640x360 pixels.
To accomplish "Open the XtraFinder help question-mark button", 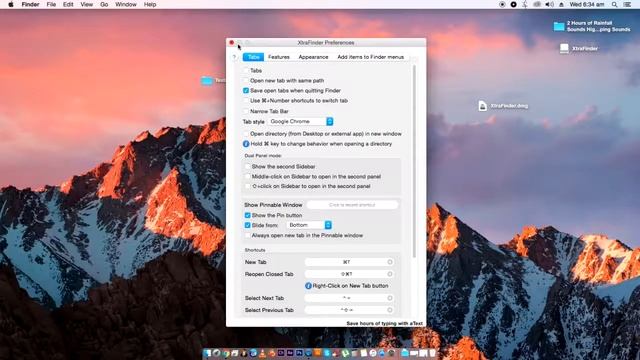I will tap(234, 58).
